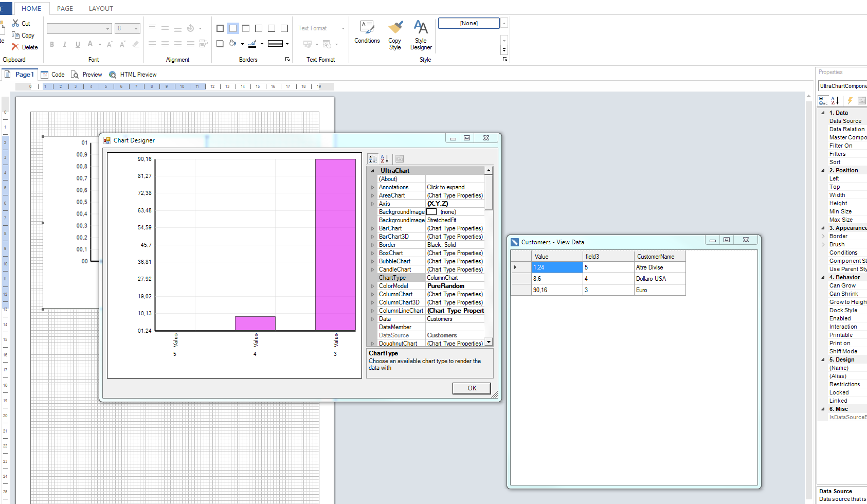Click the border shadow icon
This screenshot has height=504, width=867.
tap(220, 44)
